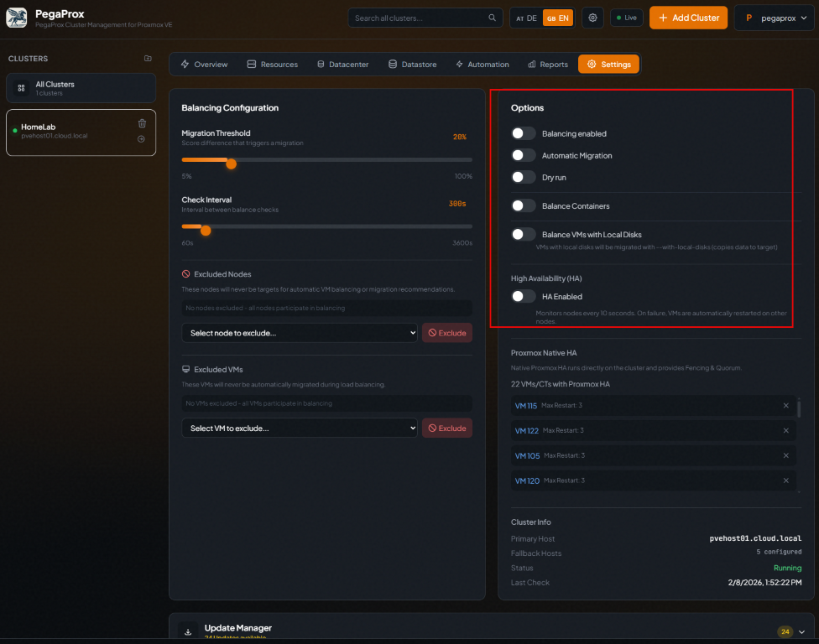Click the add cluster group icon
The image size is (819, 644).
[148, 59]
